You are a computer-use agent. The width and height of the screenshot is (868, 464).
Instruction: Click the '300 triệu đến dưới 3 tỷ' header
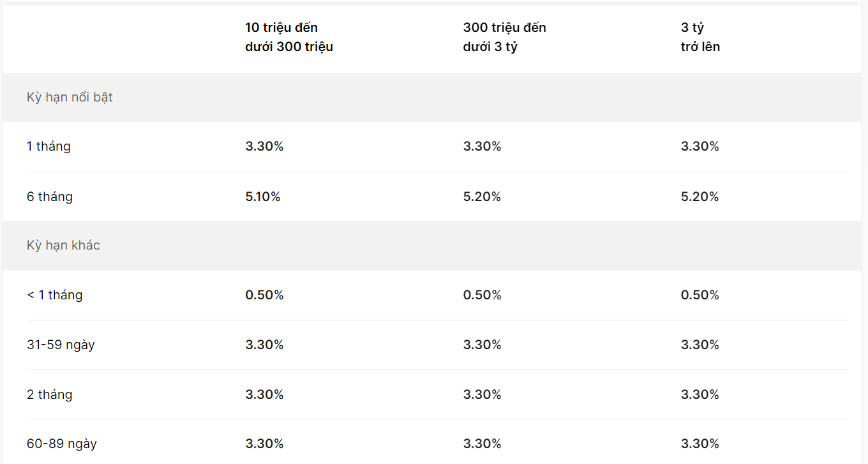(505, 37)
